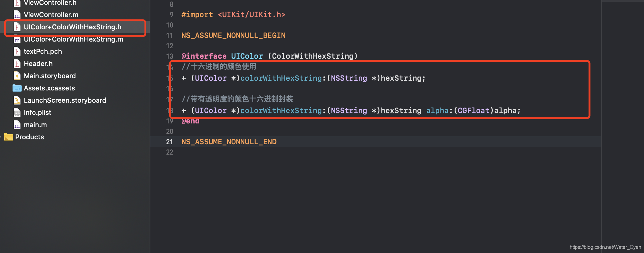Open Header.h in the navigator
644x253 pixels.
pos(38,64)
